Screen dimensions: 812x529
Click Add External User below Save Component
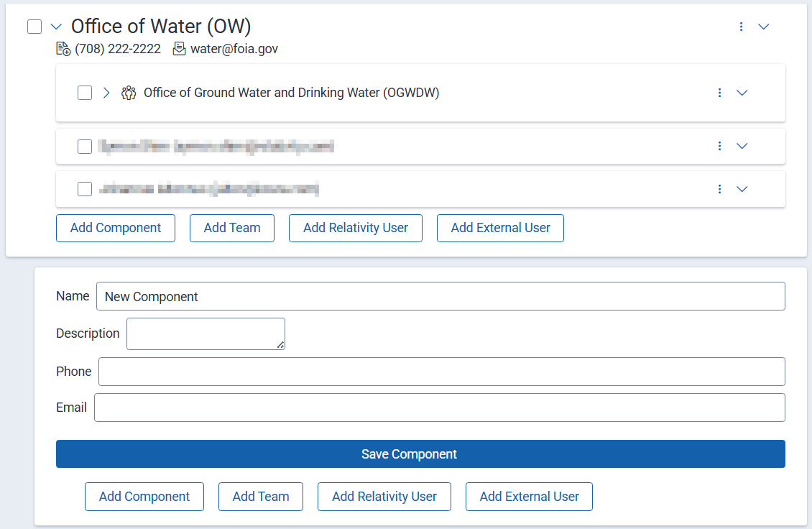[529, 496]
